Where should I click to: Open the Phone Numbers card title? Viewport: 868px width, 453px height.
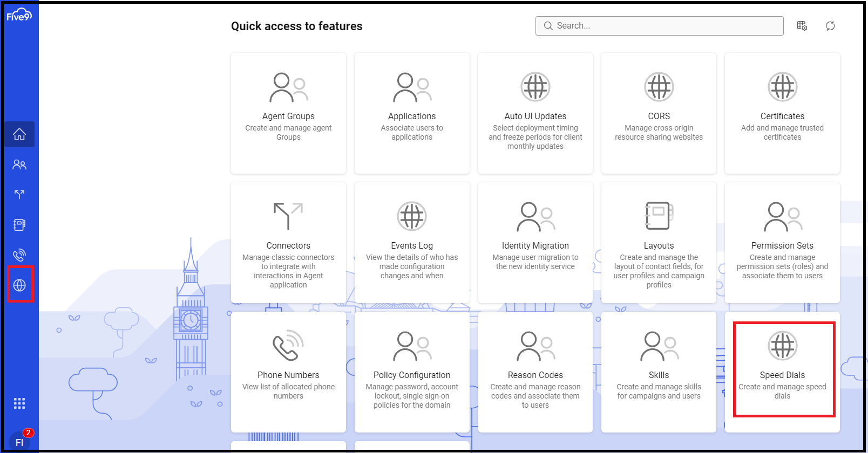coord(288,375)
